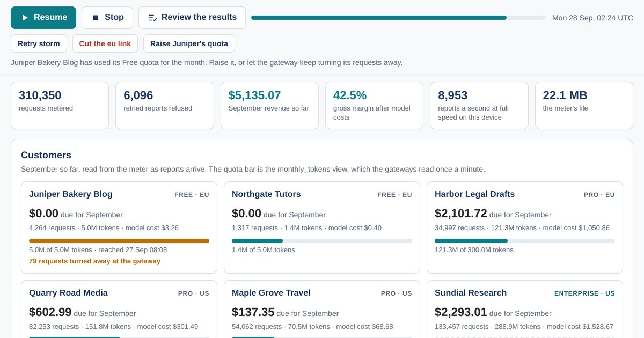This screenshot has width=644, height=338.
Task: Click Northgate's 1.4M of 5.0M tokens text
Action: click(x=264, y=250)
